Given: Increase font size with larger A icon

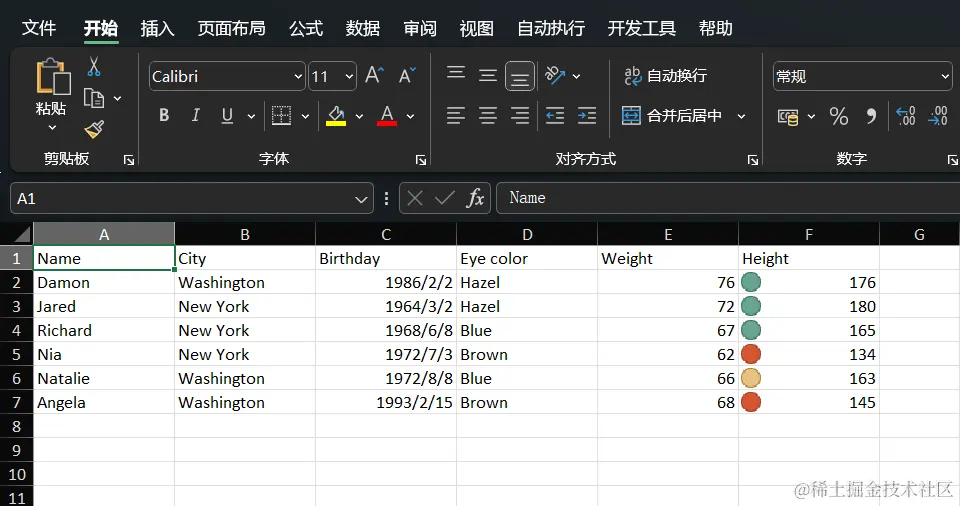Looking at the screenshot, I should click(374, 76).
